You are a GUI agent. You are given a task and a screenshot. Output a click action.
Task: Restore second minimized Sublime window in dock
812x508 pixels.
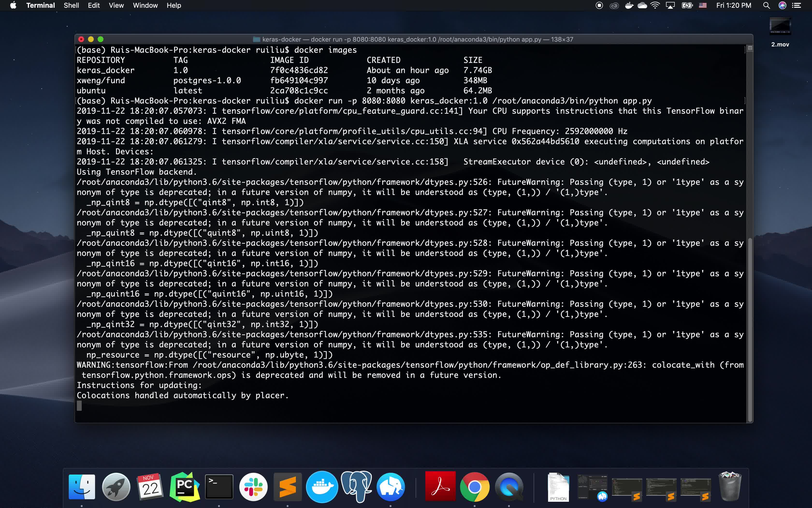click(x=661, y=488)
